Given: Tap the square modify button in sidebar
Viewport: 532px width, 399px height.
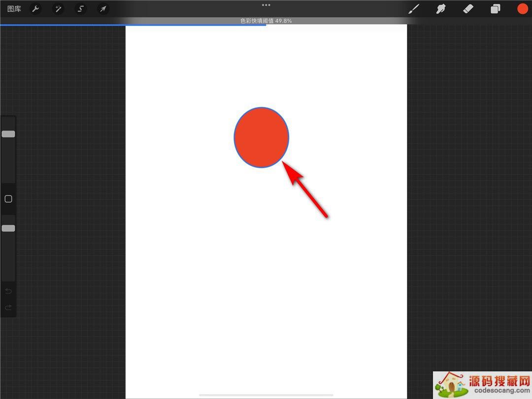Looking at the screenshot, I should pos(8,199).
